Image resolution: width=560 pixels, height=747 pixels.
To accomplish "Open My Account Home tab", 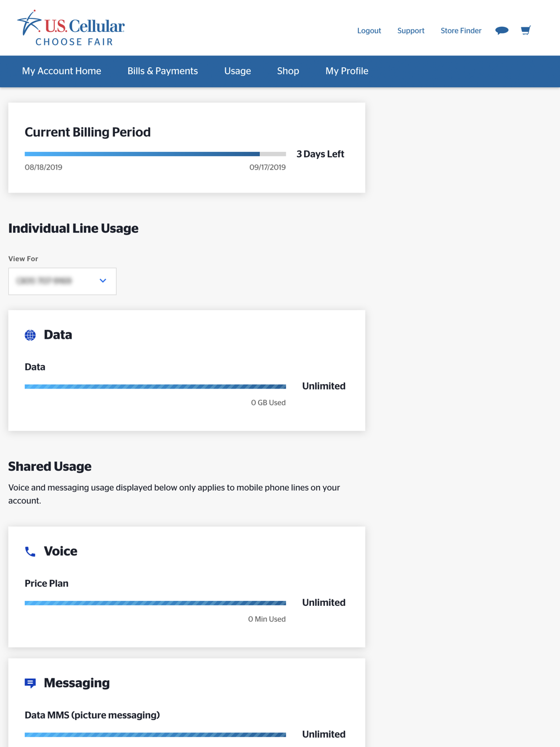I will [62, 71].
